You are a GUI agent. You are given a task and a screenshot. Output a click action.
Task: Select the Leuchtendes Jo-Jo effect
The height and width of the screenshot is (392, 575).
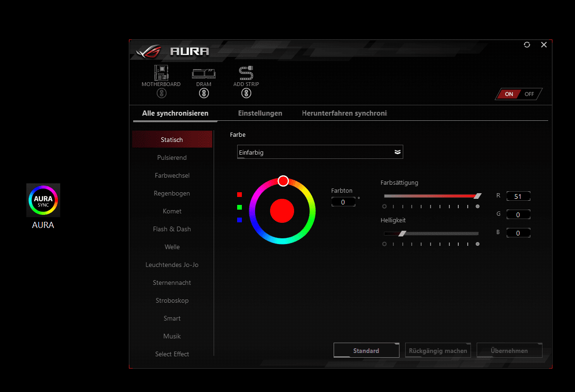coord(172,265)
